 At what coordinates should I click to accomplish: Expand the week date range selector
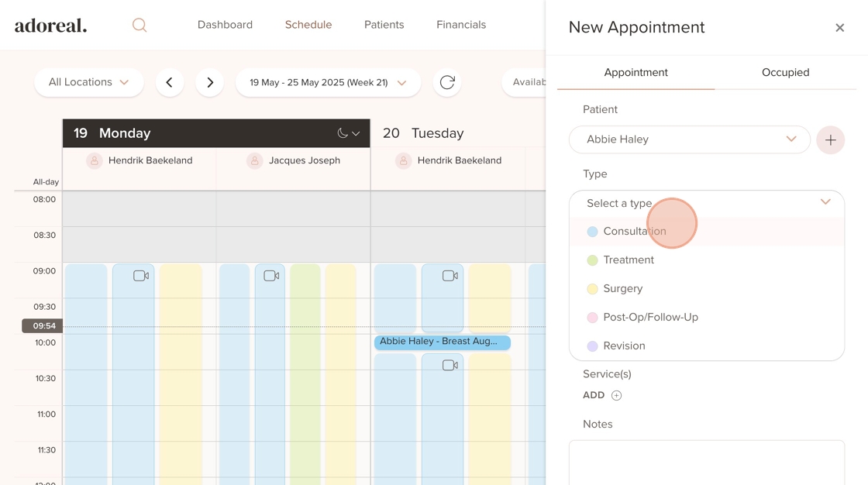[328, 82]
